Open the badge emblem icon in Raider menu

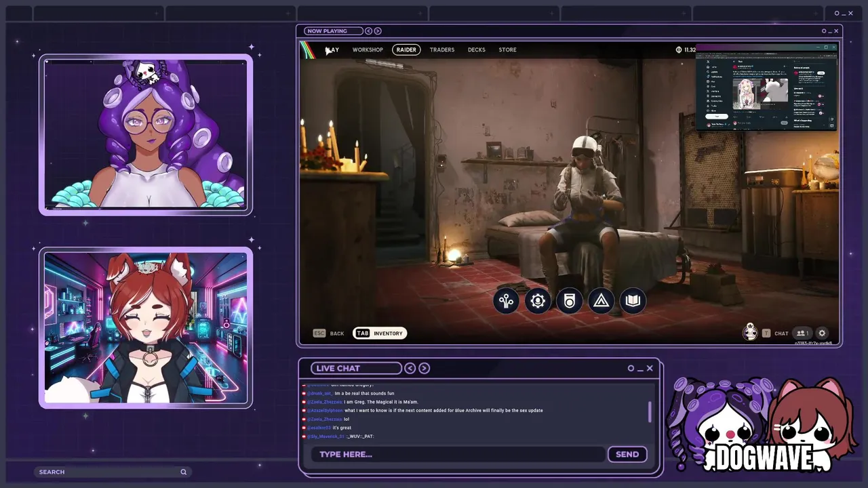[x=570, y=301]
